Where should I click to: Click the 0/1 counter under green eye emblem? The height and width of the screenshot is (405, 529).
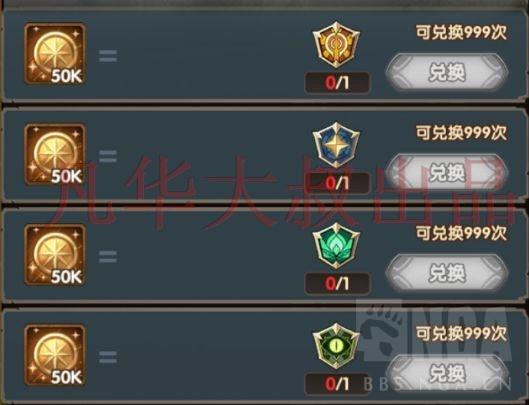tap(337, 384)
